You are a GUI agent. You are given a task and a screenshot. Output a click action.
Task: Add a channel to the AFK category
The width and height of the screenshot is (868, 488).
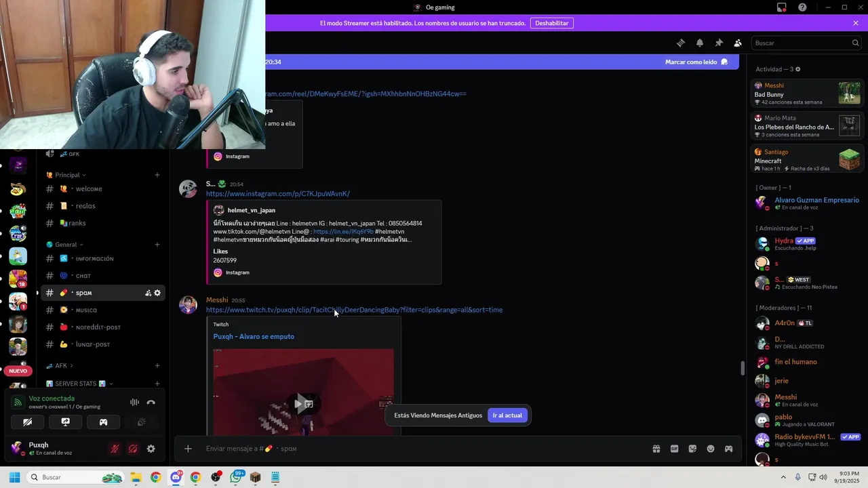click(x=157, y=365)
